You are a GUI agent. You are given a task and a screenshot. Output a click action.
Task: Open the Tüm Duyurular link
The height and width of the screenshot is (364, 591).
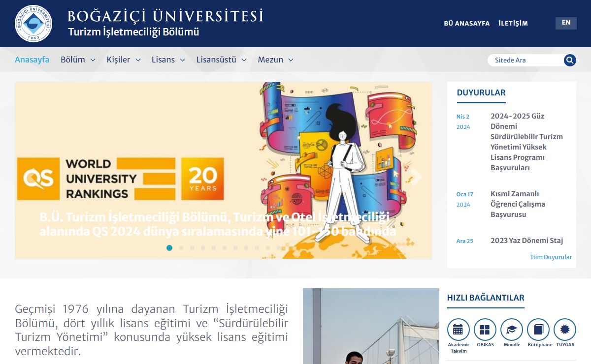click(551, 257)
